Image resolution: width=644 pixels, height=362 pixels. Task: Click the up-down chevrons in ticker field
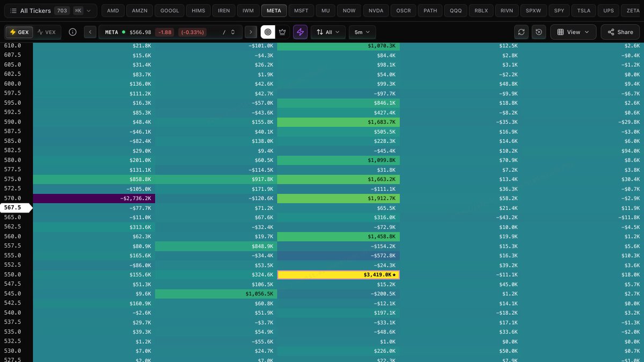click(x=232, y=32)
